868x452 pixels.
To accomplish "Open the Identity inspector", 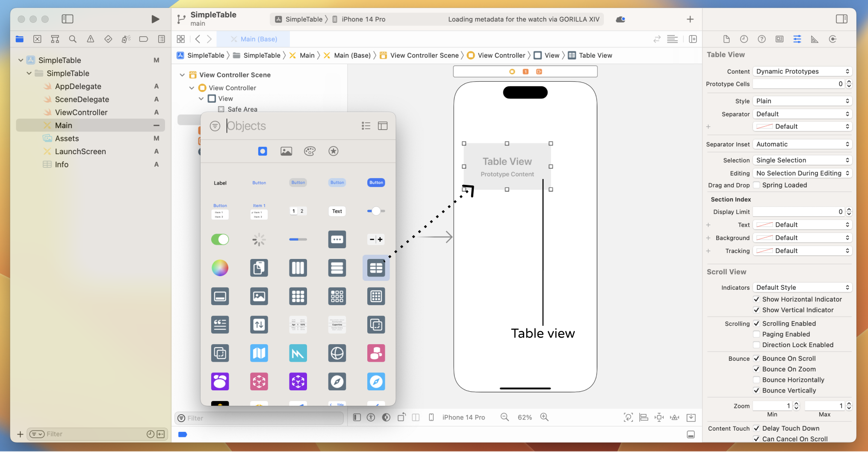I will (779, 39).
